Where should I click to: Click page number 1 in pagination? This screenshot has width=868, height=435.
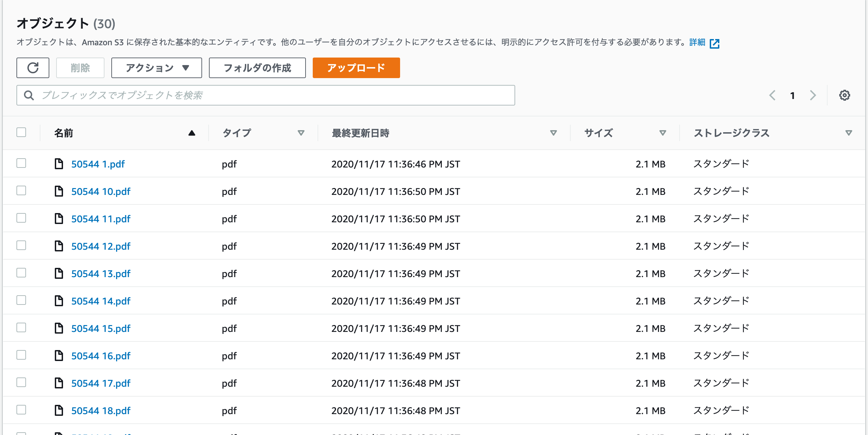(793, 95)
